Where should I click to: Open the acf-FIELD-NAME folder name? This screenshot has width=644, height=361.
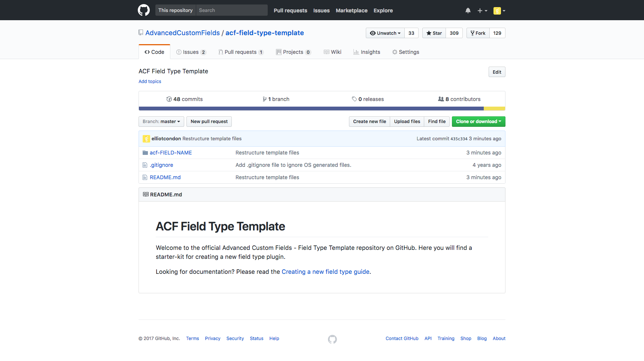tap(171, 153)
